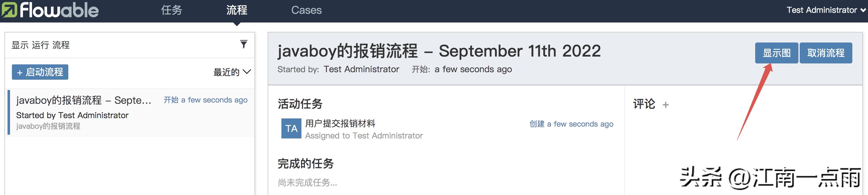
Task: Click the Flowable logo icon
Action: [x=9, y=10]
